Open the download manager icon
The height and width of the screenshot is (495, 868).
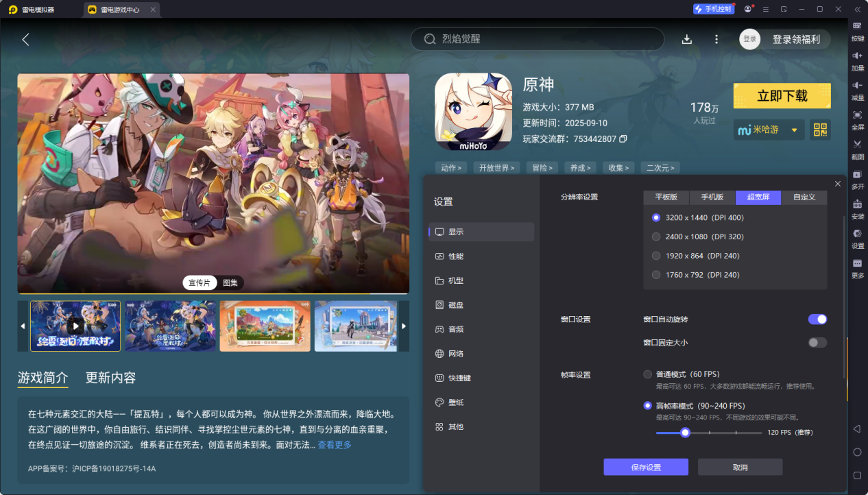click(687, 40)
